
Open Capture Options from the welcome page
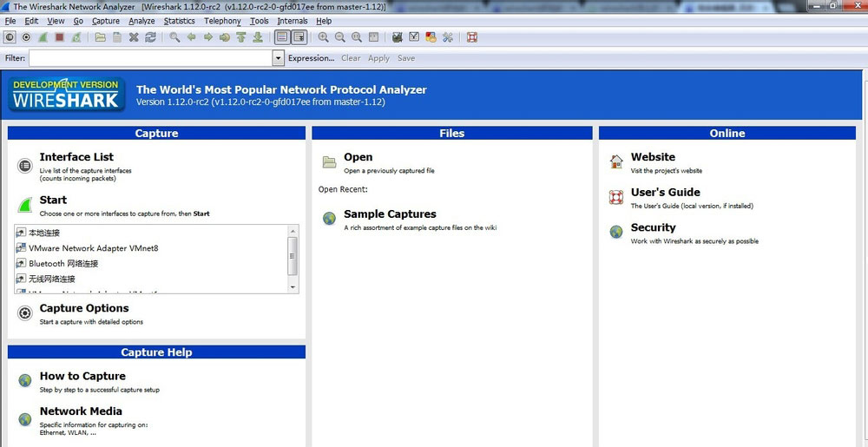click(x=84, y=308)
